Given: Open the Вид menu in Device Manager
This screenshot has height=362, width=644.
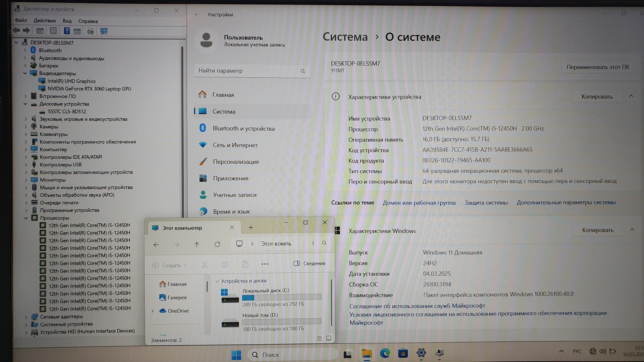Looking at the screenshot, I should (x=67, y=21).
